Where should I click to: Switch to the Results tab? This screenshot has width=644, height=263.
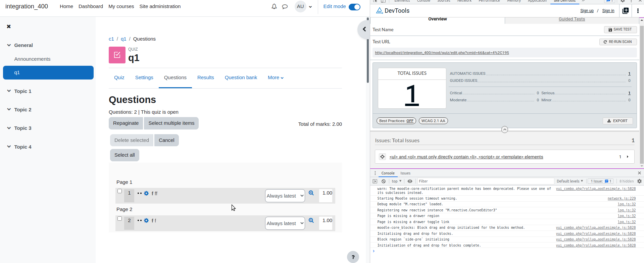coord(206,77)
